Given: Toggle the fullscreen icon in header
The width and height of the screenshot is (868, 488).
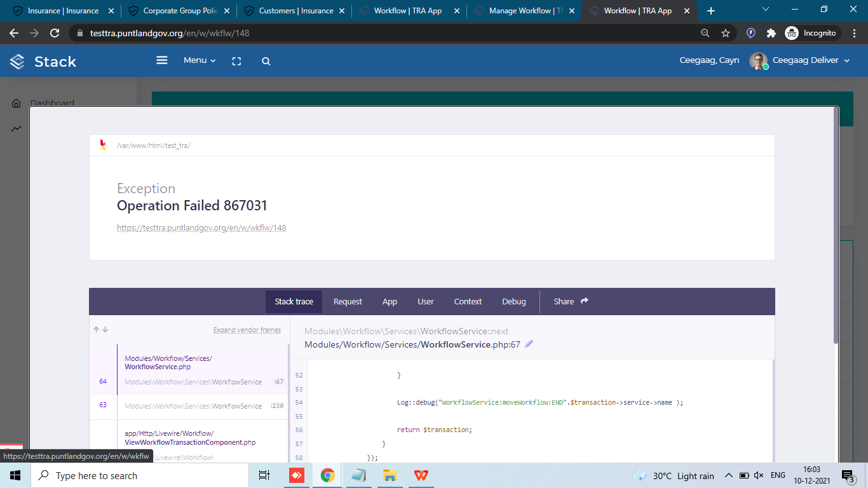Looking at the screenshot, I should pyautogui.click(x=236, y=61).
